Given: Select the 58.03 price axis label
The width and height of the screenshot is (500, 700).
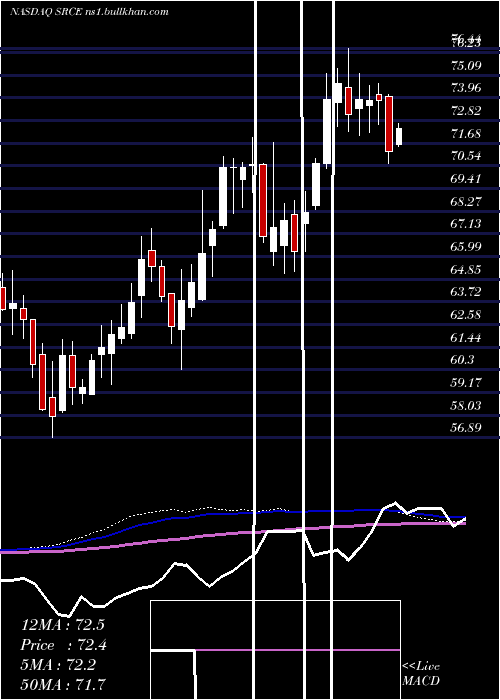Looking at the screenshot, I should tap(467, 405).
